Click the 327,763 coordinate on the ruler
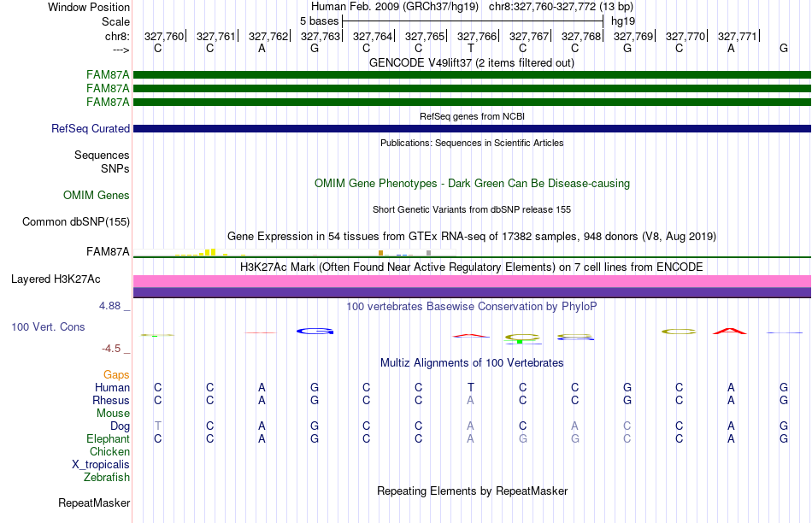Screen dimensions: 812x523 (321, 36)
